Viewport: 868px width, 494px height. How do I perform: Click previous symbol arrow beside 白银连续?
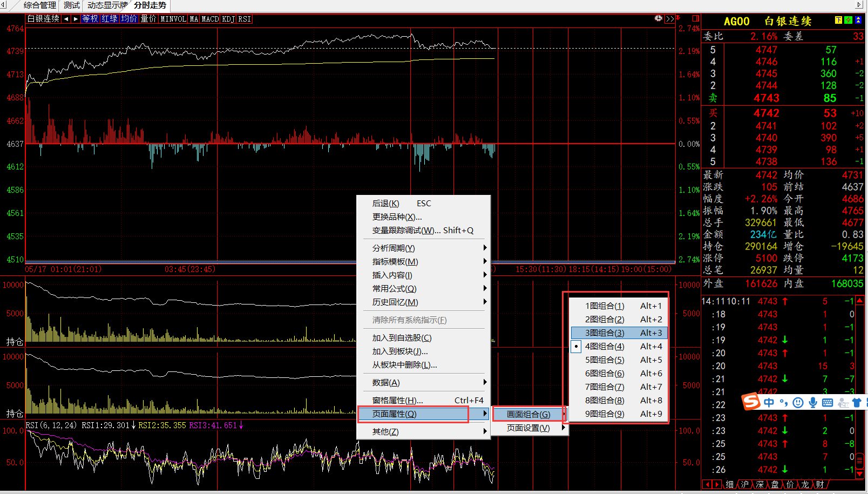[66, 19]
